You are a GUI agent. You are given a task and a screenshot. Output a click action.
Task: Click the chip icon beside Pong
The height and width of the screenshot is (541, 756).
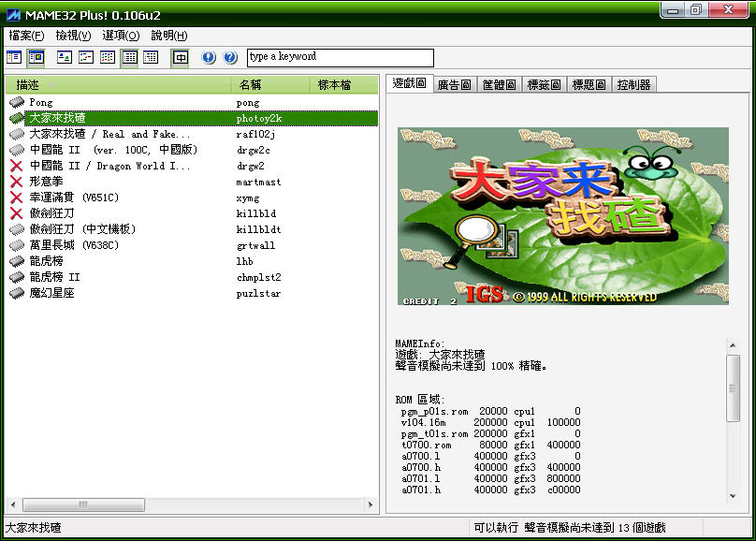coord(17,102)
